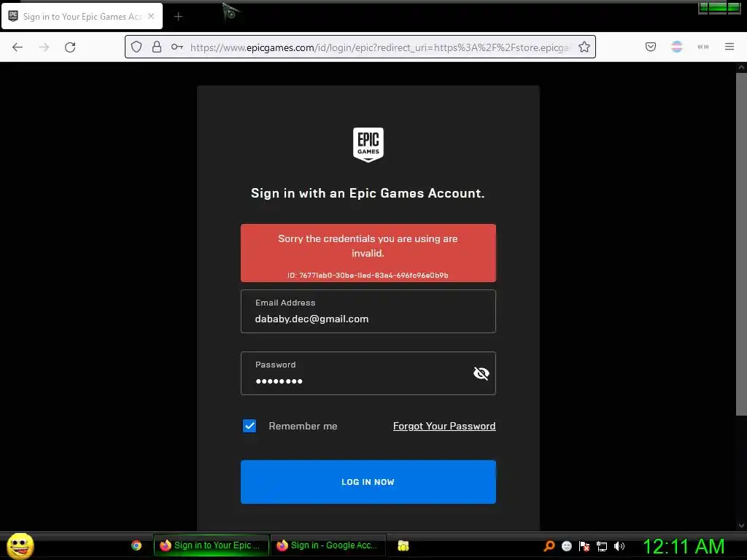Open a new browser tab

click(x=178, y=17)
